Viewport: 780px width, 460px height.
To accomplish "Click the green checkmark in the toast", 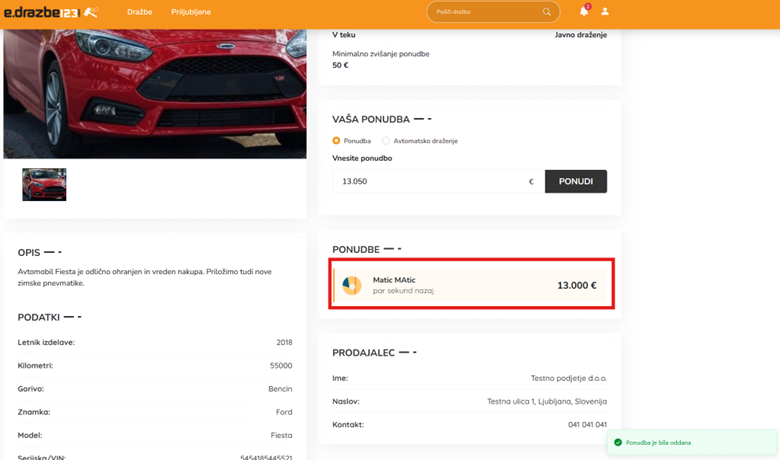I will coord(618,442).
